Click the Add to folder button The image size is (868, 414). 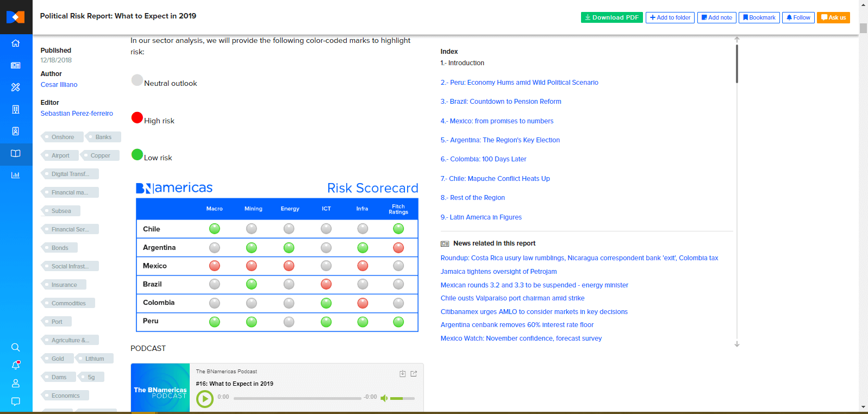[670, 17]
